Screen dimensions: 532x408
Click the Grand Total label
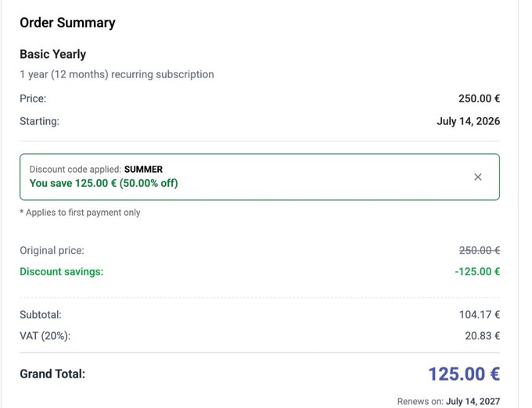(52, 374)
